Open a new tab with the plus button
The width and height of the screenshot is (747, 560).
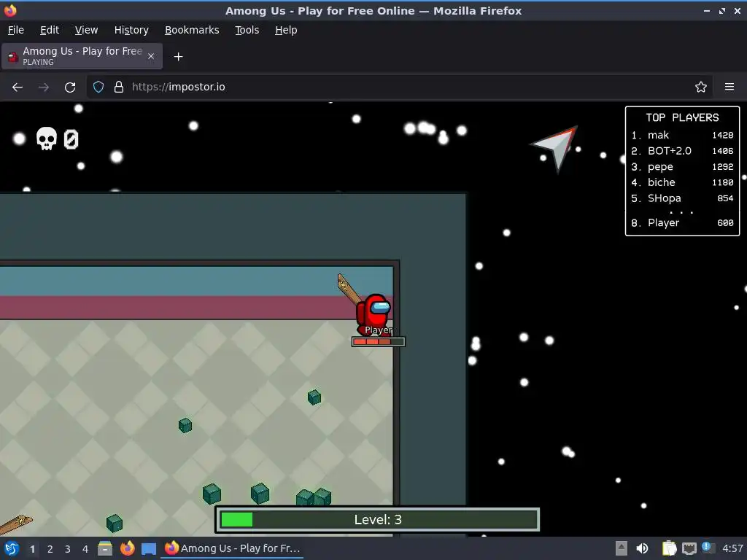pos(178,57)
